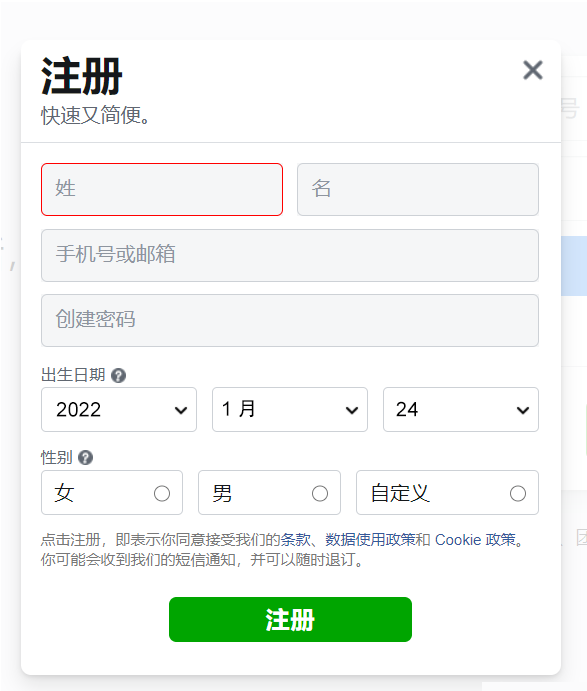The width and height of the screenshot is (587, 691).
Task: Select the 男 gender radio button
Action: tap(320, 493)
